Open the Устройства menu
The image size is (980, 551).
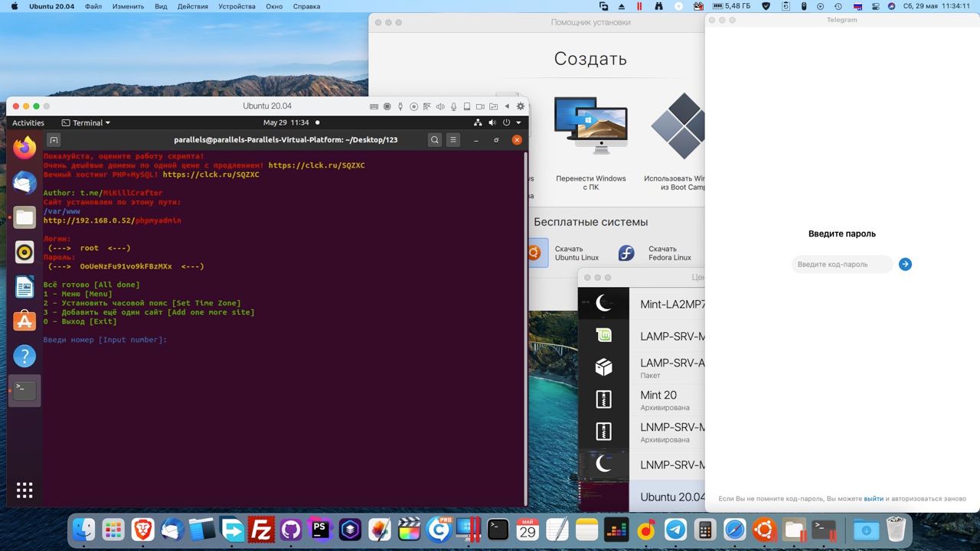click(237, 6)
